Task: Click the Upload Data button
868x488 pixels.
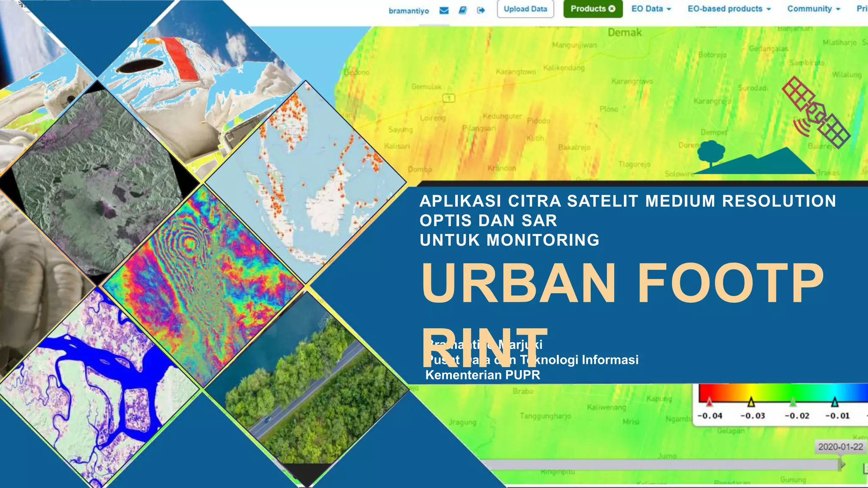Action: tap(526, 9)
